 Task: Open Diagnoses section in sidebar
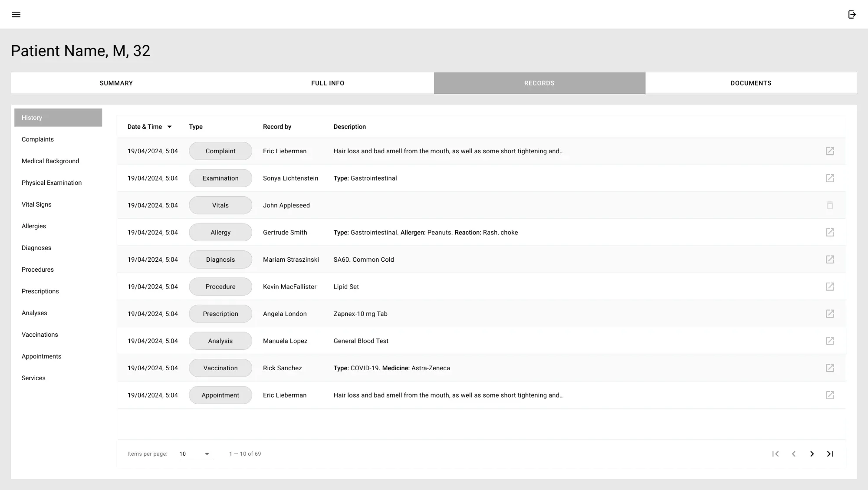pyautogui.click(x=58, y=248)
